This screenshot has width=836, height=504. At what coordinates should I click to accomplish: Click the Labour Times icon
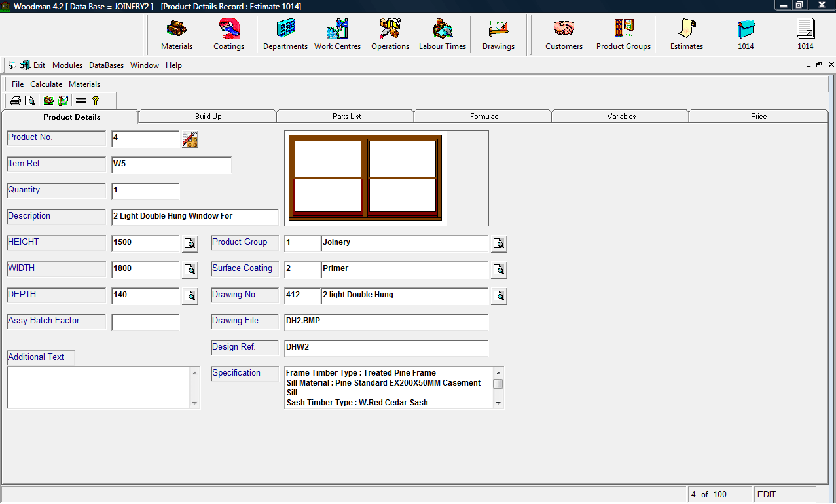pos(443,35)
